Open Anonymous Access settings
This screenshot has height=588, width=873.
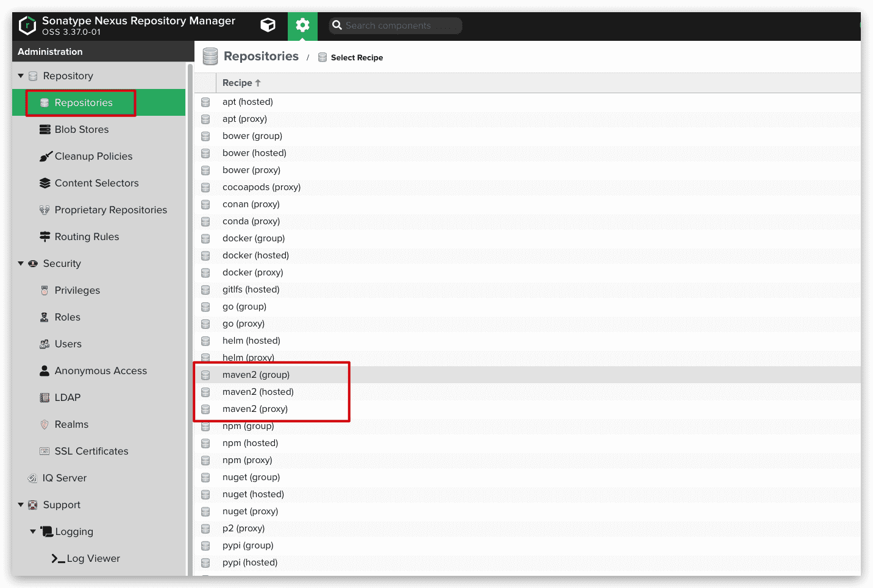[x=101, y=370]
